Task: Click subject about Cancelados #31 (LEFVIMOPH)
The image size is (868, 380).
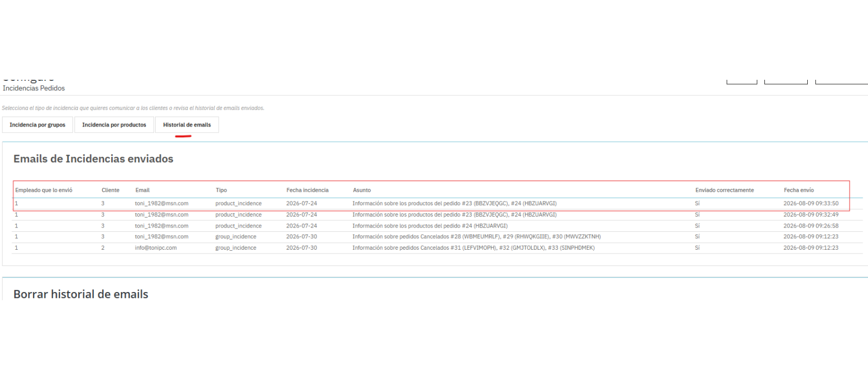Action: coord(473,248)
